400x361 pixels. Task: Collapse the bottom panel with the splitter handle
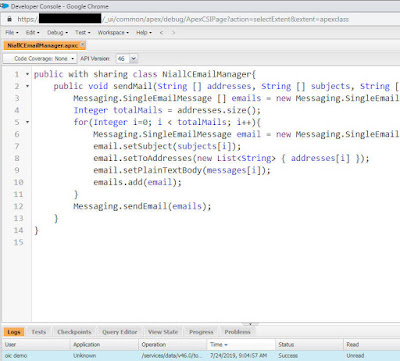click(x=250, y=324)
